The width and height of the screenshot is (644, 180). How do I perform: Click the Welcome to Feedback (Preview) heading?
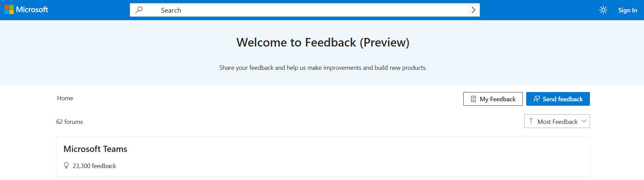[x=323, y=42]
